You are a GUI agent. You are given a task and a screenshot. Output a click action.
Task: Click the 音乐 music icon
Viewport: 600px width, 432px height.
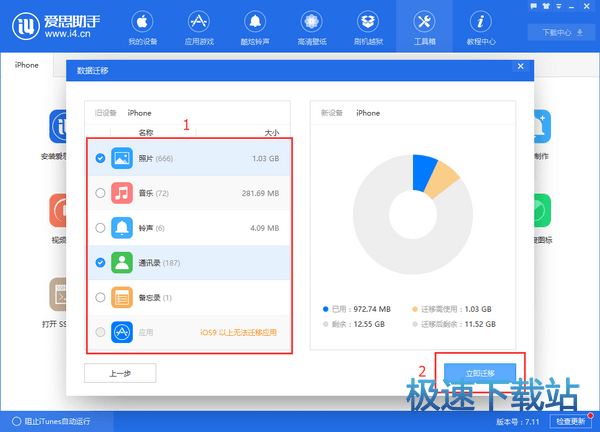pos(122,193)
